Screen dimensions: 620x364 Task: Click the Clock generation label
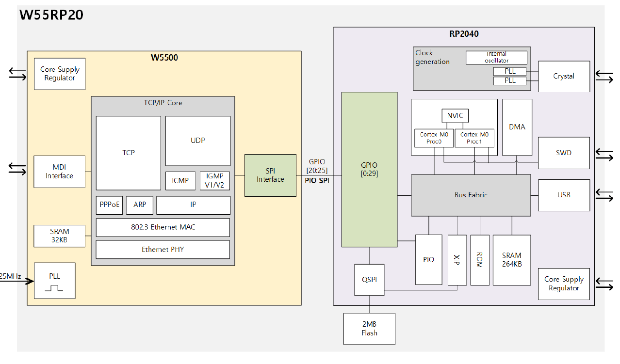coord(432,57)
